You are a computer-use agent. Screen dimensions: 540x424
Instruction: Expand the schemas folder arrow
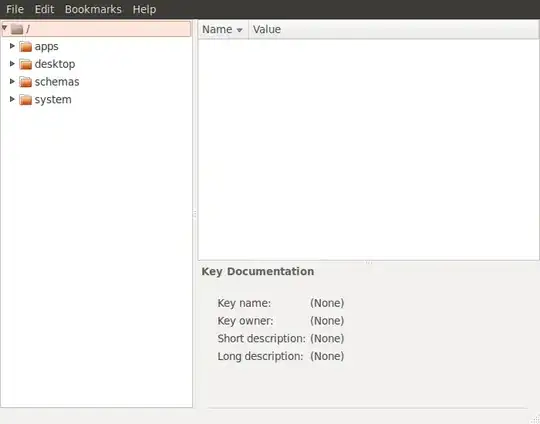(12, 81)
